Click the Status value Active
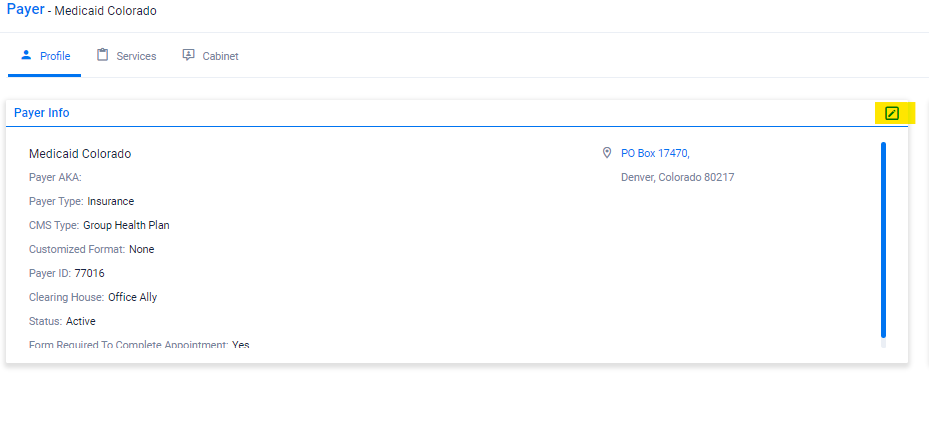Screen dimensions: 929x442 point(80,321)
